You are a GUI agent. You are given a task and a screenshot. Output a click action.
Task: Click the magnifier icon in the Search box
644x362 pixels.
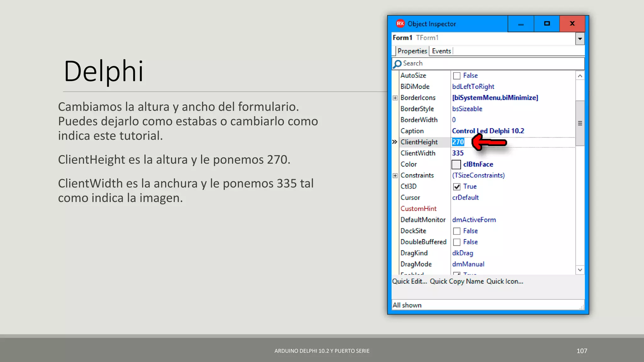coord(397,64)
